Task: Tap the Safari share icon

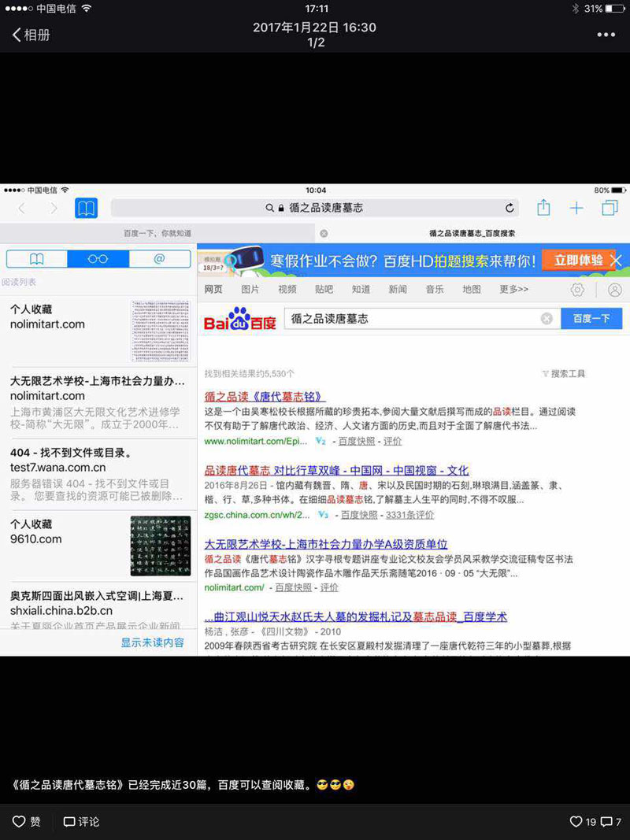Action: click(x=543, y=208)
